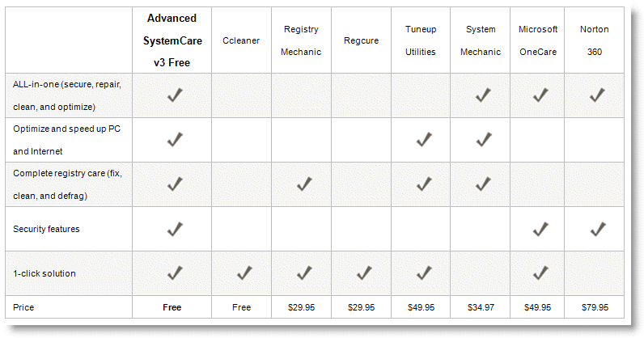This screenshot has width=644, height=338.
Task: Click Tuneup Utilities' Optimize and speed up checkmark
Action: 424,140
